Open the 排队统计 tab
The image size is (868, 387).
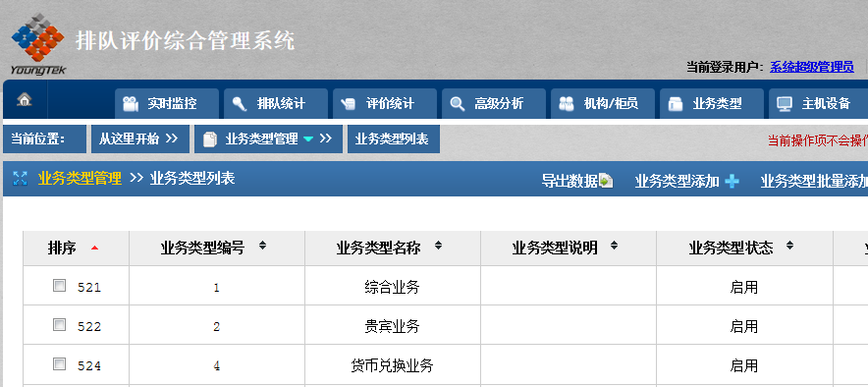276,103
